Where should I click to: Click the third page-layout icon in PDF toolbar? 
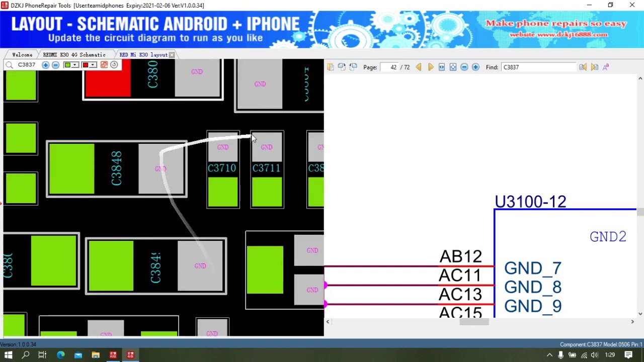point(353,67)
